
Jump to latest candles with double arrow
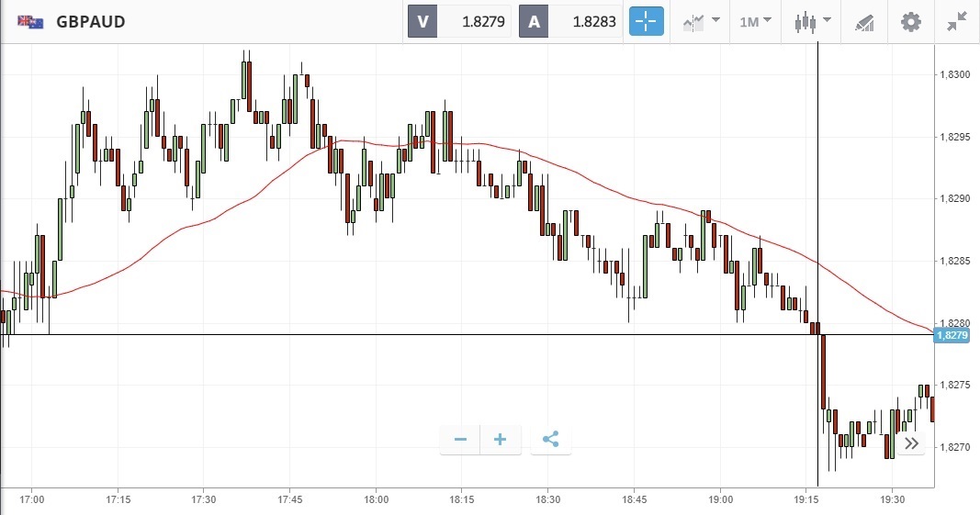coord(910,443)
